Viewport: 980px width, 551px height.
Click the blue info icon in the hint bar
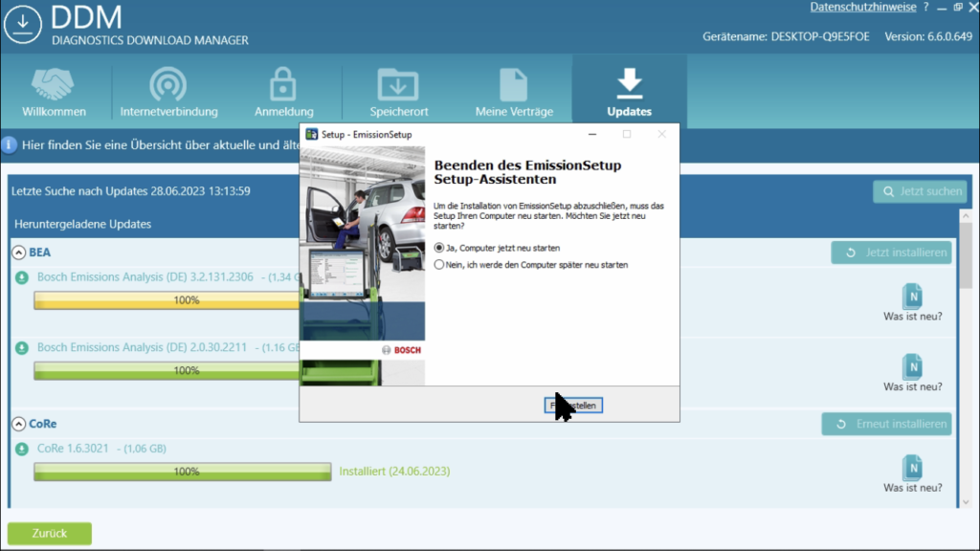(10, 145)
